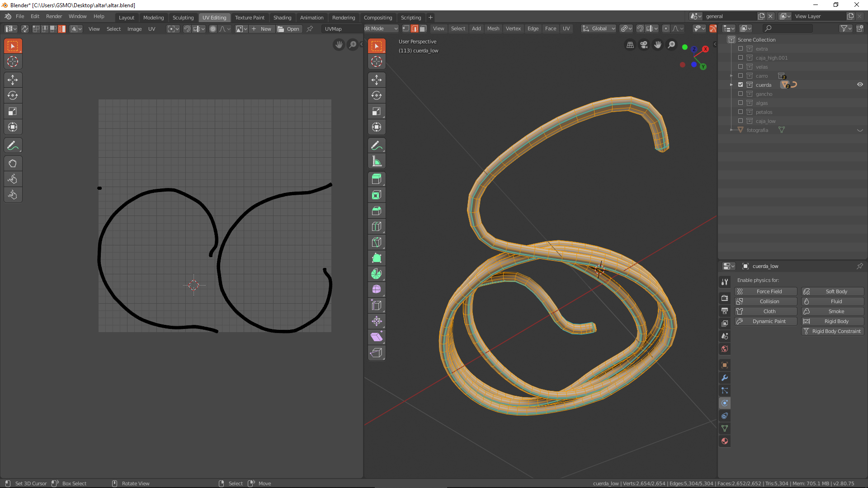Expand the cuerda collection tree
The width and height of the screenshot is (868, 488).
click(x=731, y=85)
